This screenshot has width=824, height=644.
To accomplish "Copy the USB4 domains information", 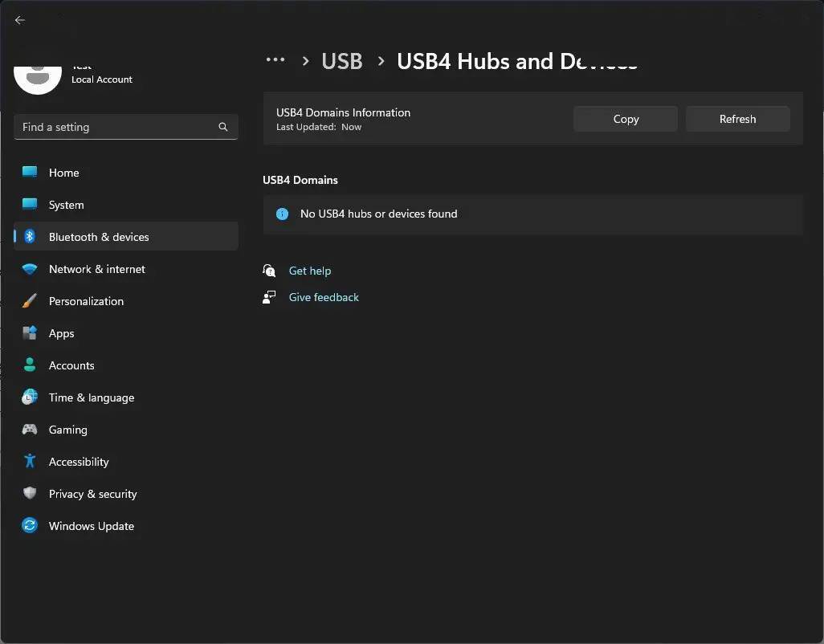I will (x=626, y=119).
